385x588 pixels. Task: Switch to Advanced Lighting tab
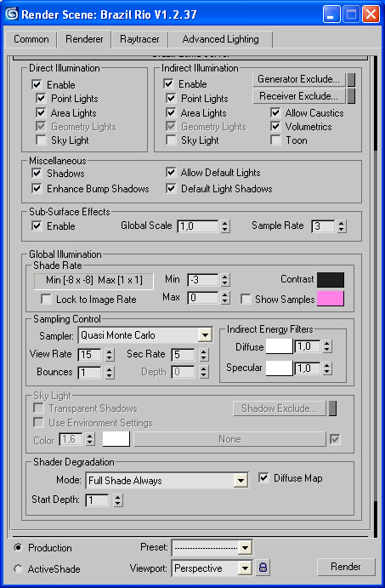[220, 39]
